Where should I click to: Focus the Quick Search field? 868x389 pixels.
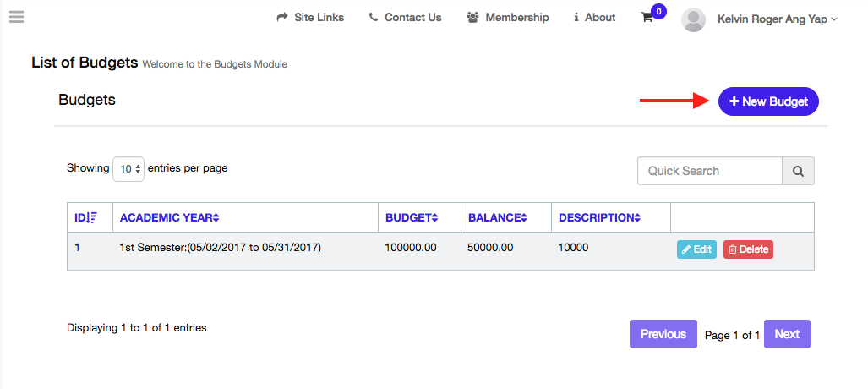(x=709, y=171)
